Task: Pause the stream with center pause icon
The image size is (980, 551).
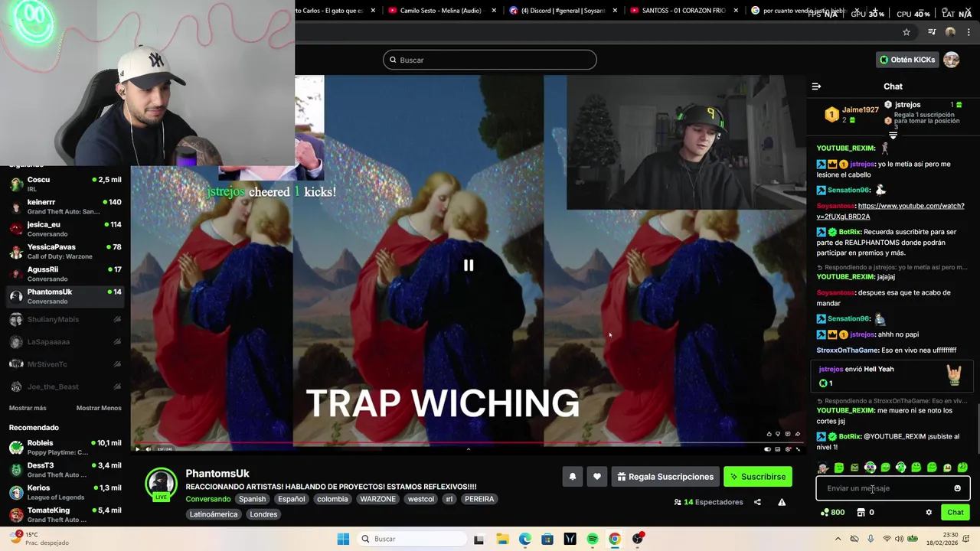Action: click(469, 266)
